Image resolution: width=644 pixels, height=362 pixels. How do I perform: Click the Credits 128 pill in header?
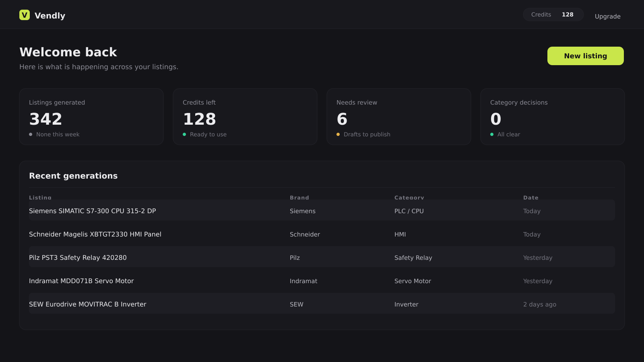(x=553, y=14)
